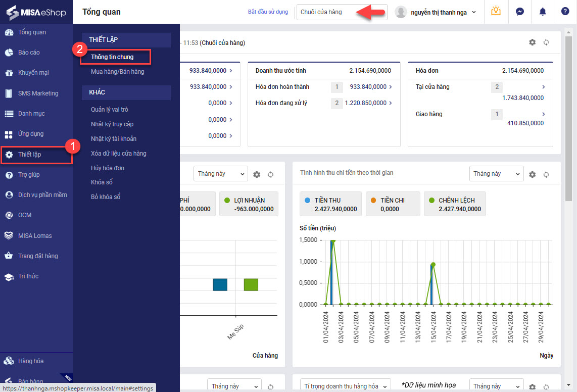Toggle the CHÊNH LỆCH legend series
This screenshot has width=577, height=392.
click(x=455, y=204)
